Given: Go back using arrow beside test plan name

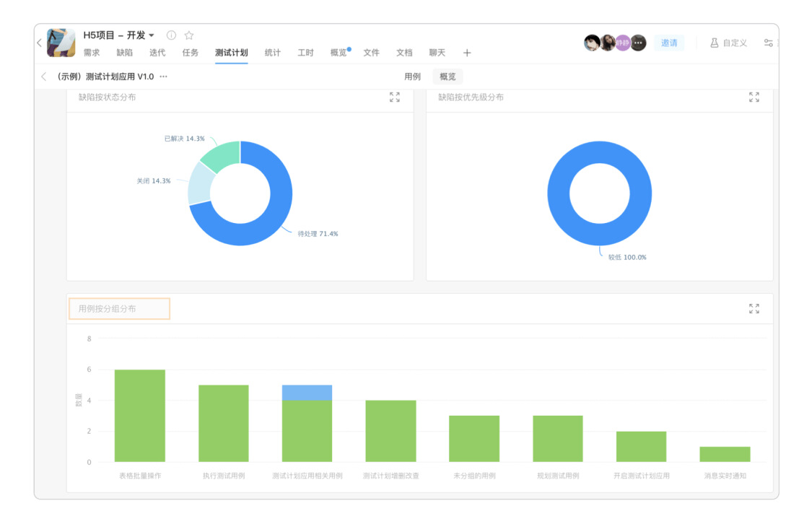Looking at the screenshot, I should click(x=44, y=77).
